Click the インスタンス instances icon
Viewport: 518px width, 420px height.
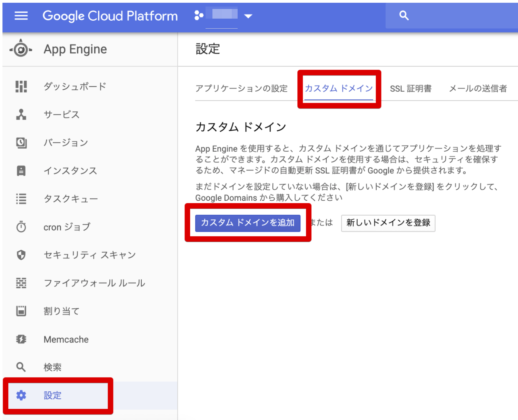pos(21,171)
